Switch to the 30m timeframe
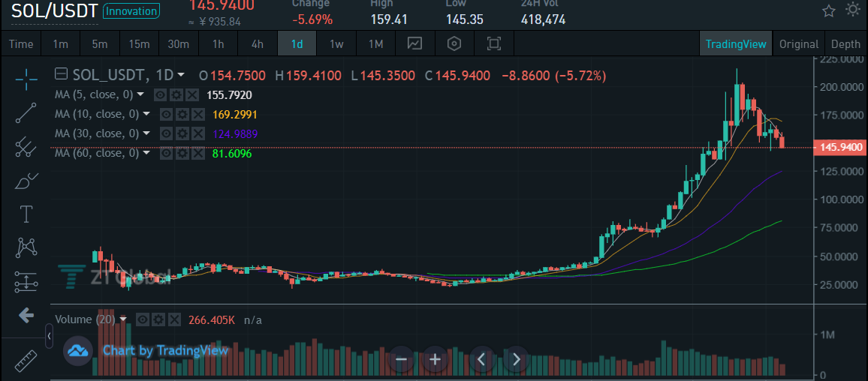868x381 pixels. [178, 43]
